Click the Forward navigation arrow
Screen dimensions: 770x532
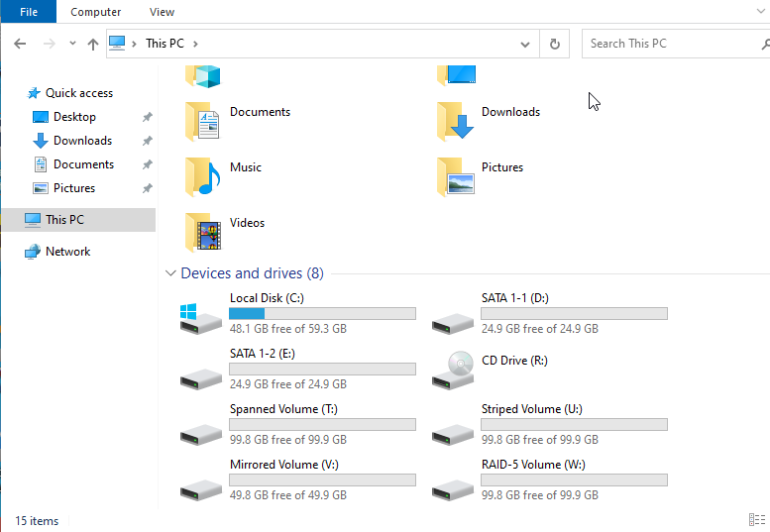coord(50,44)
